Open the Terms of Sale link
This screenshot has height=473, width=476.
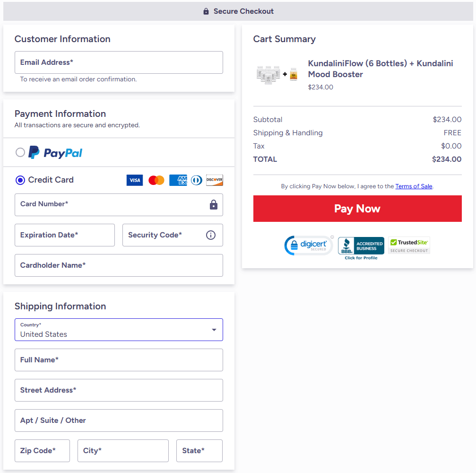coord(414,186)
